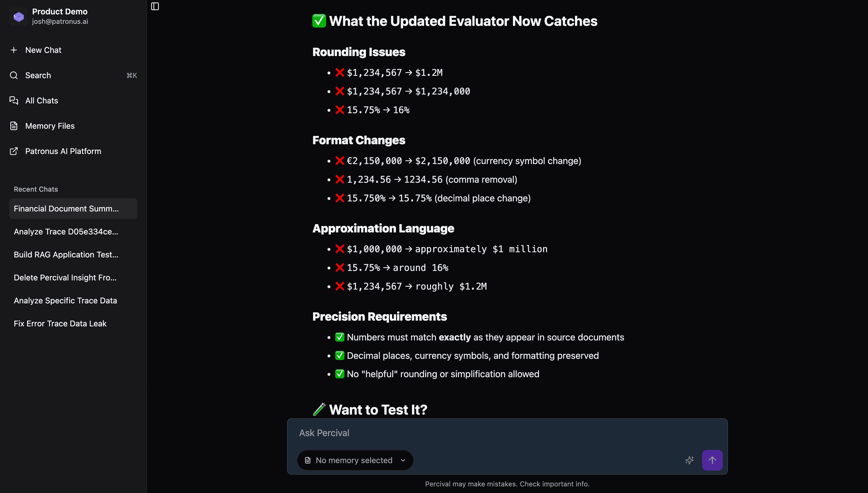Click the Search magnifier icon

pos(14,75)
